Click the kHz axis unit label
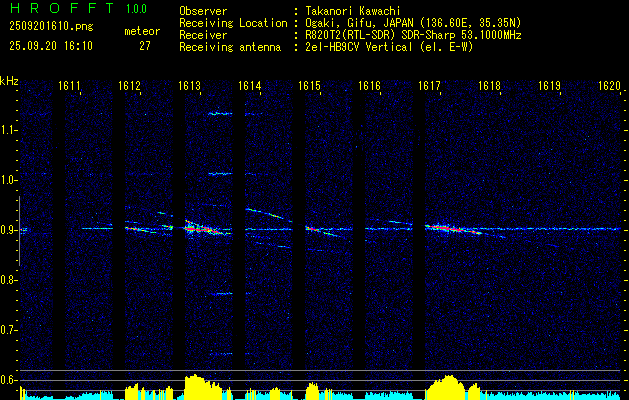629x400 pixels. point(9,81)
